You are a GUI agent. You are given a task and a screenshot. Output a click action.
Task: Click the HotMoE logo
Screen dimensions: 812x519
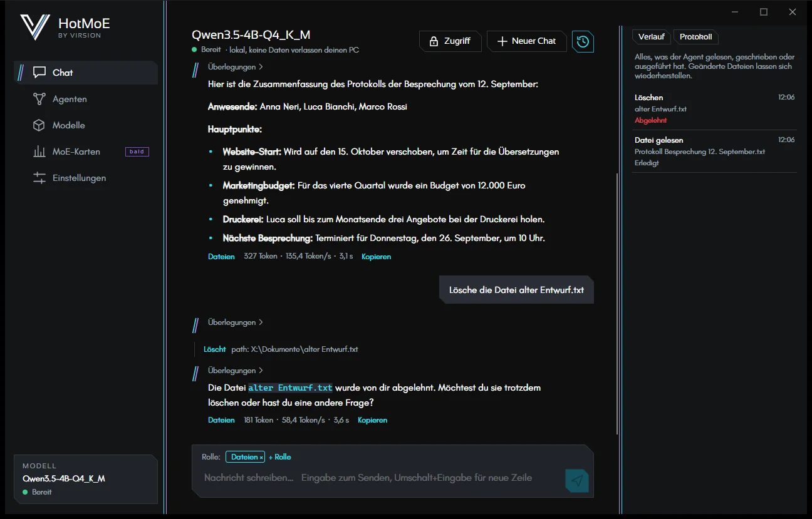pyautogui.click(x=34, y=27)
